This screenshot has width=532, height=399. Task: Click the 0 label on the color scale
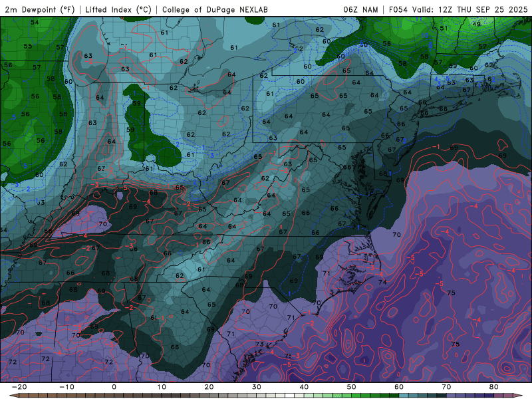114,387
